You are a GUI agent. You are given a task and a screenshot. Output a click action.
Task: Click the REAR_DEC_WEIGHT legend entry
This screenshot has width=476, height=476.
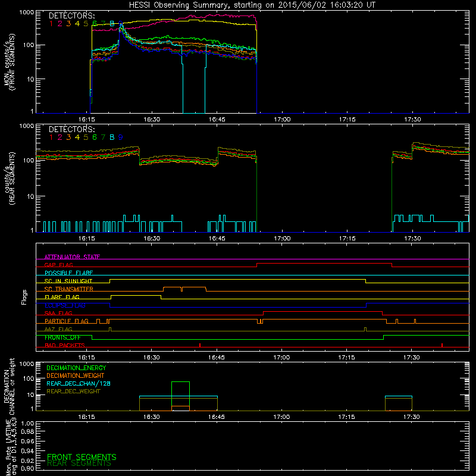[73, 392]
